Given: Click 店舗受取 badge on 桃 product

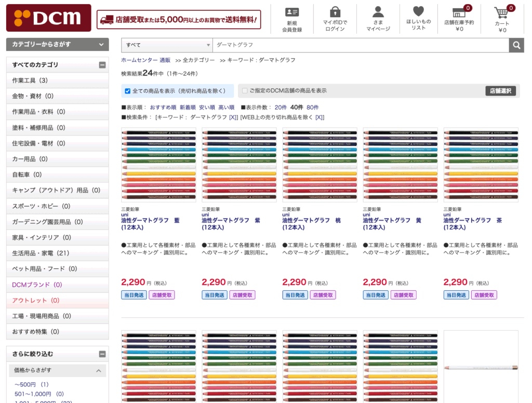Looking at the screenshot, I should coord(323,295).
